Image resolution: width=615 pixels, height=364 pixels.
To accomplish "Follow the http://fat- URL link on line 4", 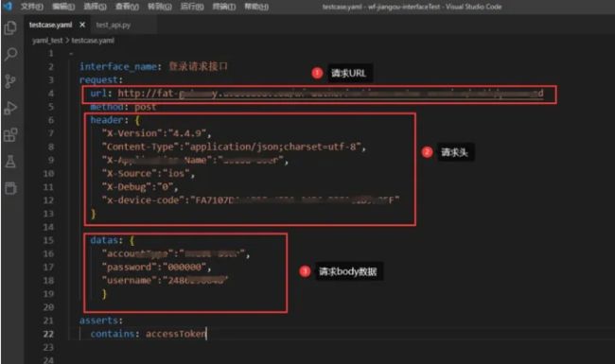I will point(330,94).
